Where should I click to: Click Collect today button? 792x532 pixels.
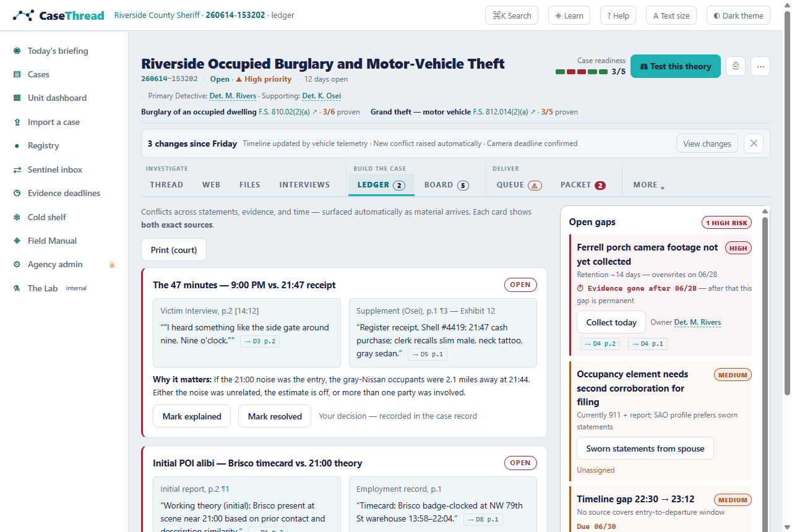pyautogui.click(x=611, y=322)
